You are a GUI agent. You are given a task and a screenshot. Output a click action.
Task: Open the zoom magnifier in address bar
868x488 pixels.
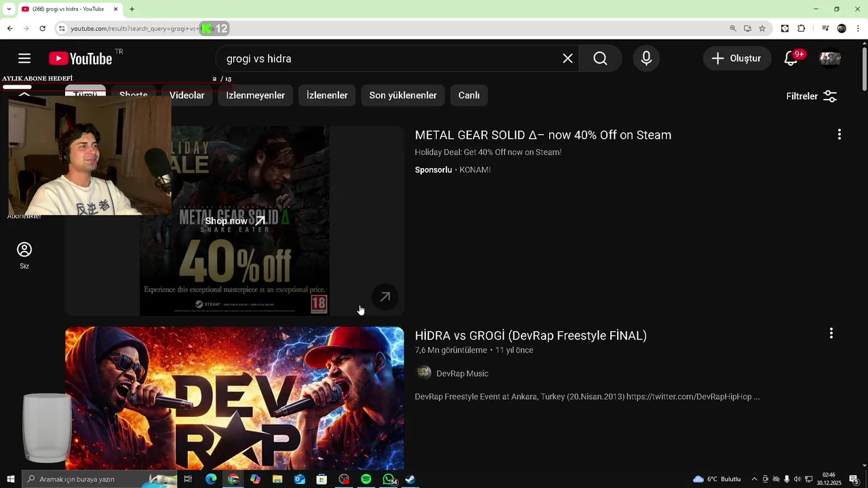tap(733, 28)
